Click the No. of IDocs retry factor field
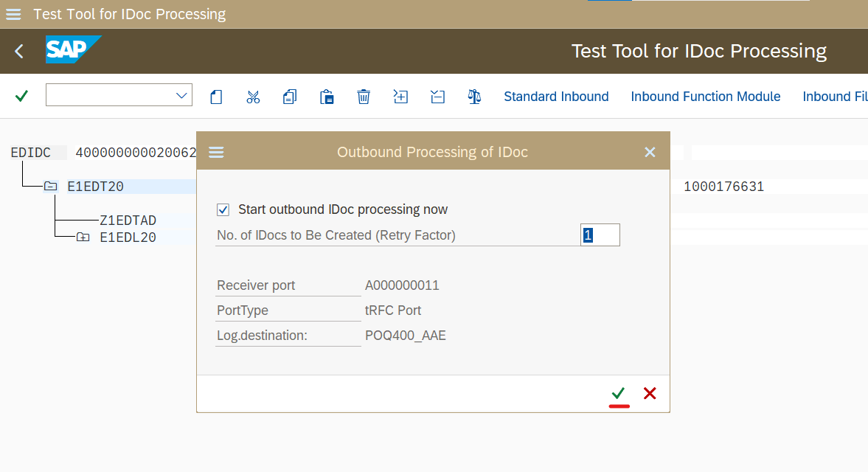Image resolution: width=868 pixels, height=472 pixels. [x=600, y=235]
